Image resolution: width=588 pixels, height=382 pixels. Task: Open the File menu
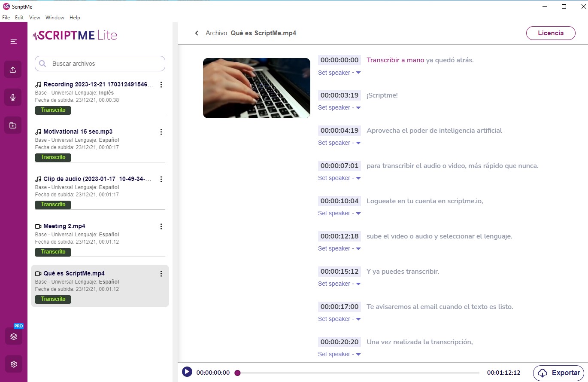(x=6, y=18)
